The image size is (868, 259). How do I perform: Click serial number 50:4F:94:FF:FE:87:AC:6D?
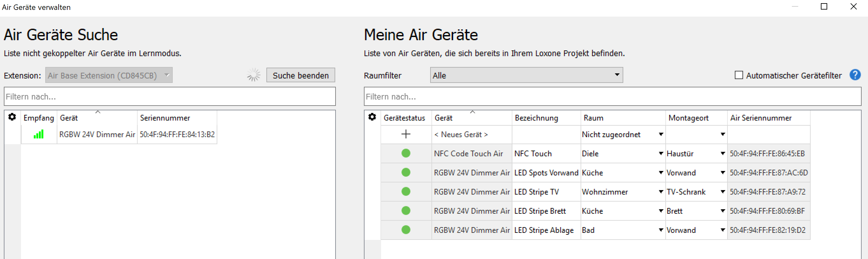coord(769,173)
